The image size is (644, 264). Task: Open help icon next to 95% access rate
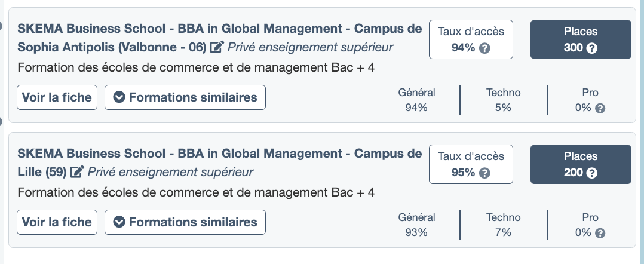[x=484, y=173]
